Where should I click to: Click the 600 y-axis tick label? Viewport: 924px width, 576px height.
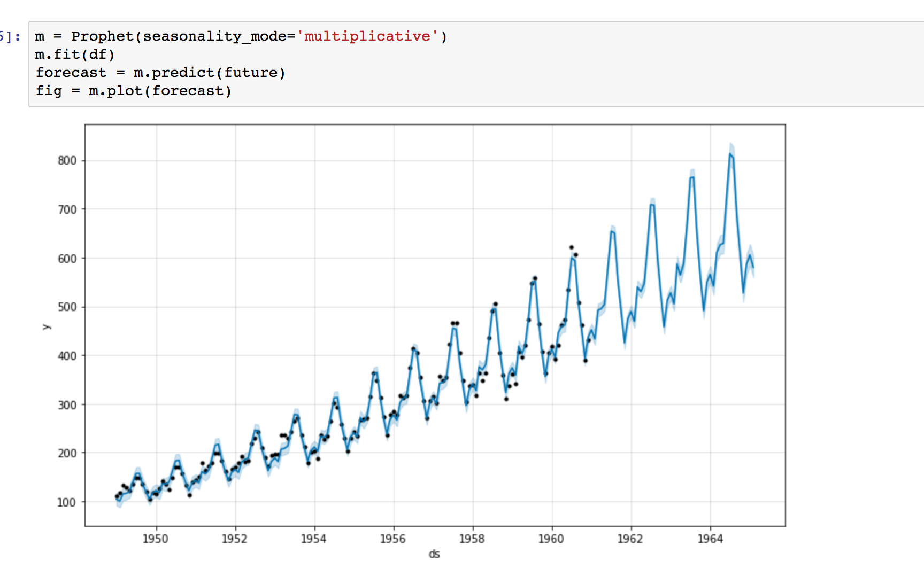(67, 259)
